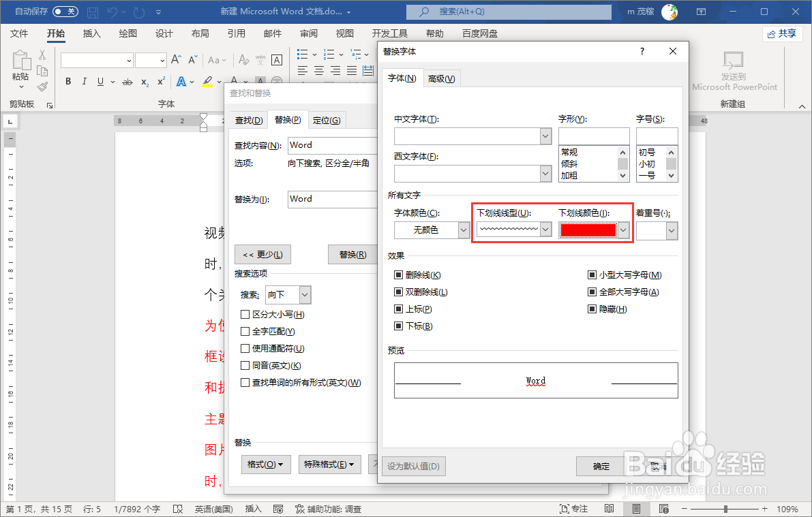Switch to Advanced tab in font dialog
The image size is (812, 517).
click(442, 78)
